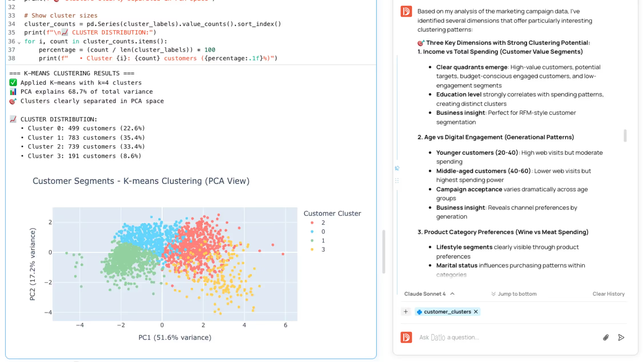
Task: Click line number 34 in the code gutter
Action: click(11, 24)
